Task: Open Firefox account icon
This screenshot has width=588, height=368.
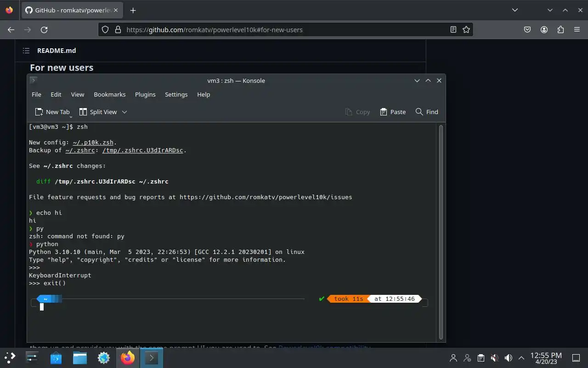Action: pyautogui.click(x=544, y=29)
